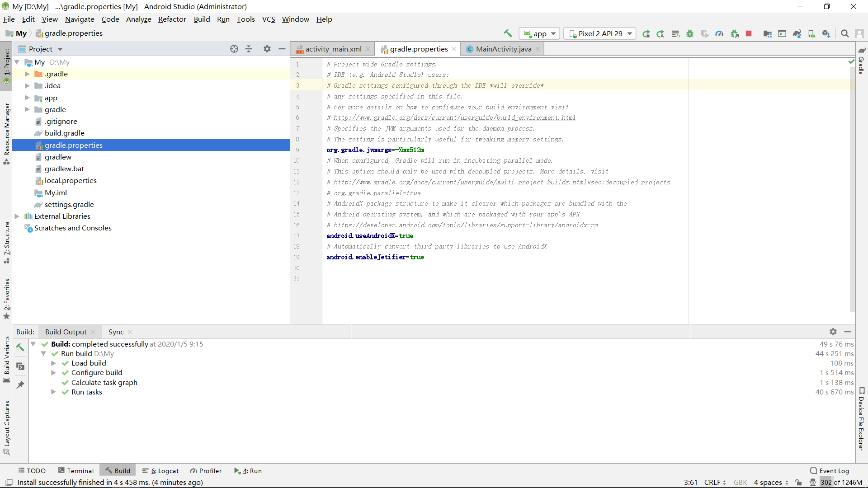Click Sync Project with Gradle Files icon

pos(797,33)
